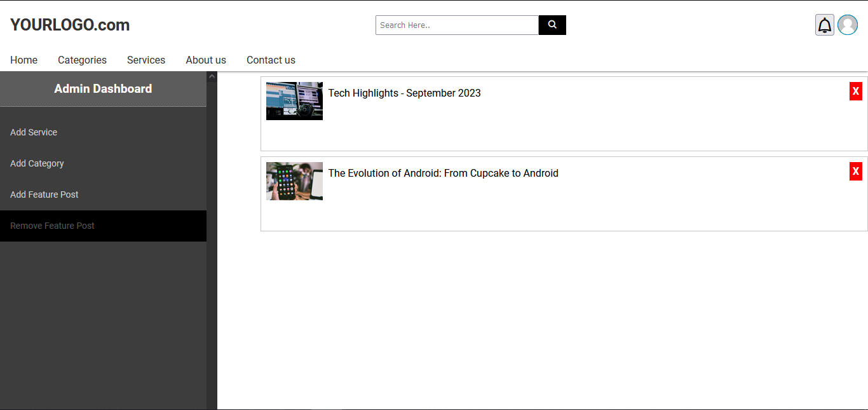
Task: Click the sidebar scroll-up arrow
Action: pyautogui.click(x=212, y=77)
